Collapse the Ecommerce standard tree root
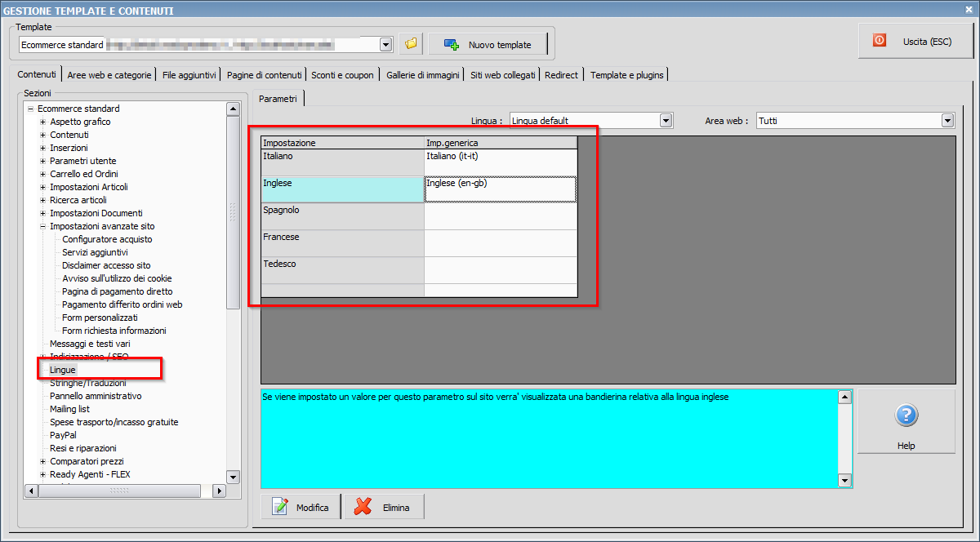The width and height of the screenshot is (980, 542). (x=30, y=109)
